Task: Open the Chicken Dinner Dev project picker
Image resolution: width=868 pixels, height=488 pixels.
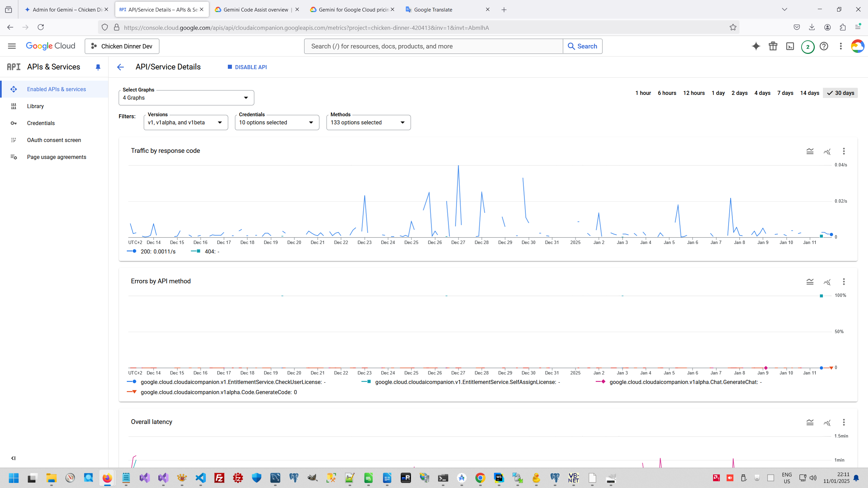Action: tap(122, 46)
